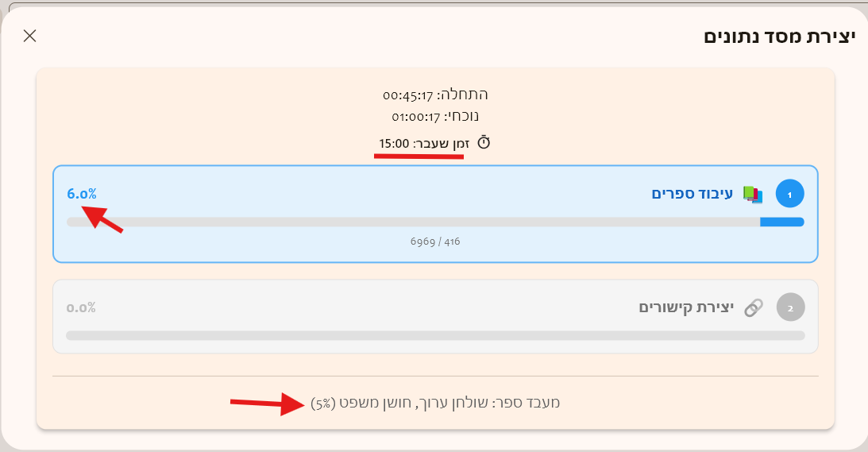Click the יצירת קישורים step label
Viewport: 868px width, 452px height.
686,307
